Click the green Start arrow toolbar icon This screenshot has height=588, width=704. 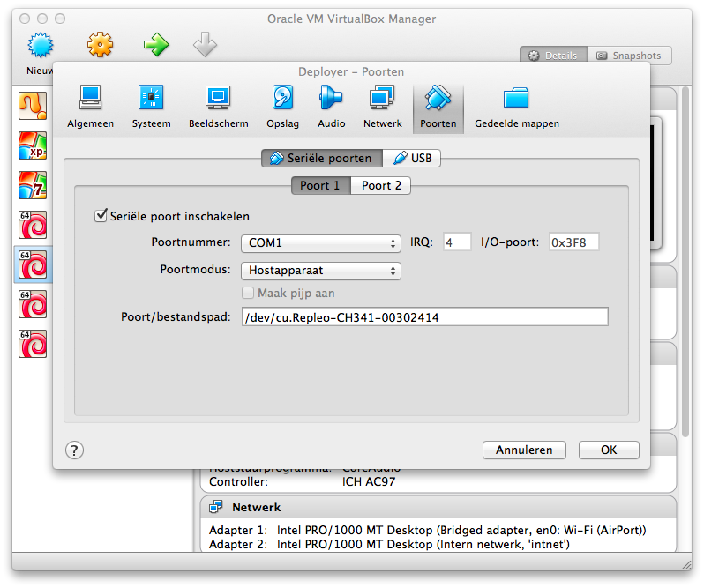click(156, 45)
